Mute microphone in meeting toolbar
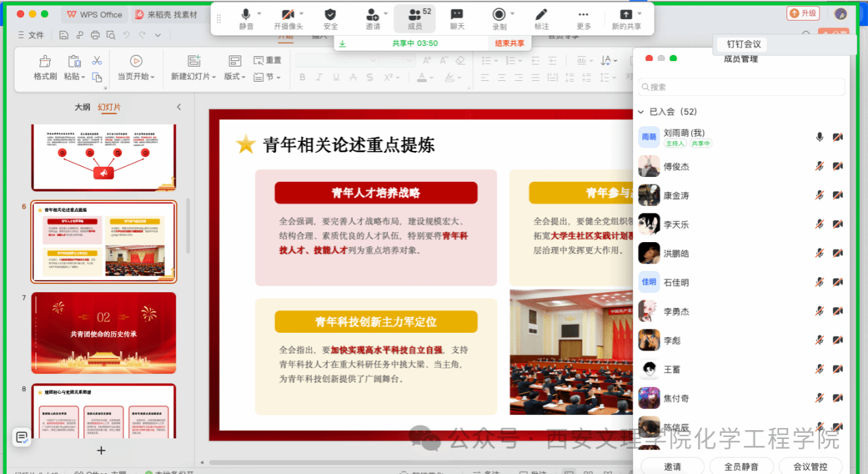Viewport: 868px width, 474px height. pos(245,19)
